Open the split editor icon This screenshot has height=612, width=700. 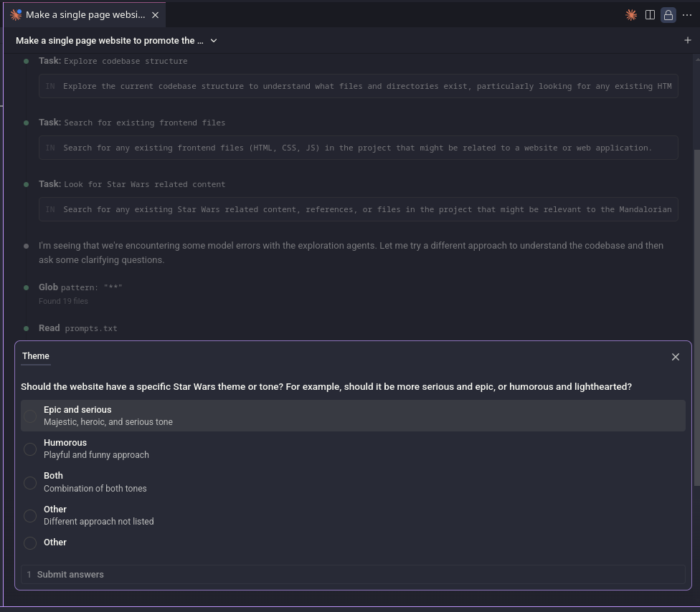tap(650, 14)
